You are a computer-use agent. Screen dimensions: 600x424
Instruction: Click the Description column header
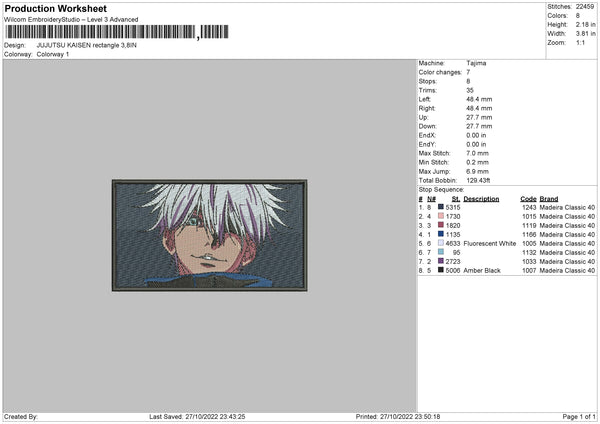(x=481, y=199)
